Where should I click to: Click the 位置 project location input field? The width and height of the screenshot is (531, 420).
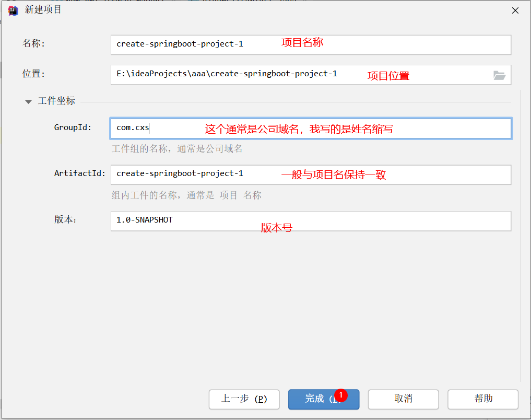311,75
